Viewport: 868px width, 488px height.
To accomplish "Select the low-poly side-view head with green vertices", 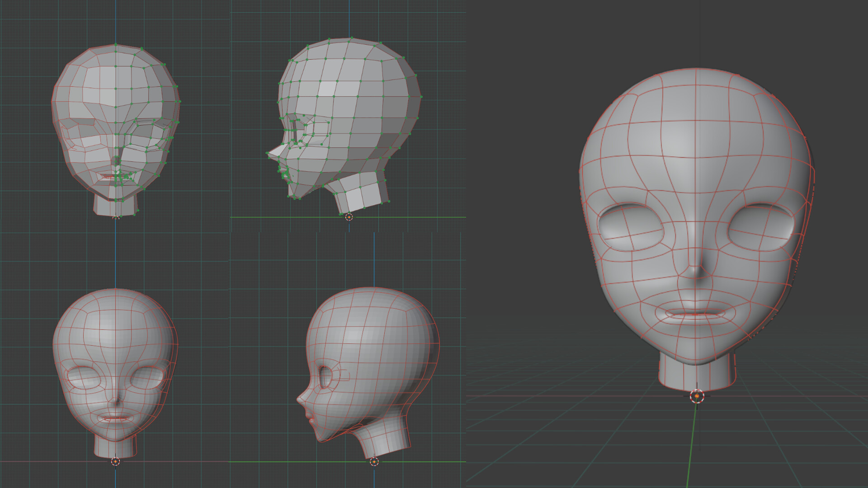I will coord(344,126).
